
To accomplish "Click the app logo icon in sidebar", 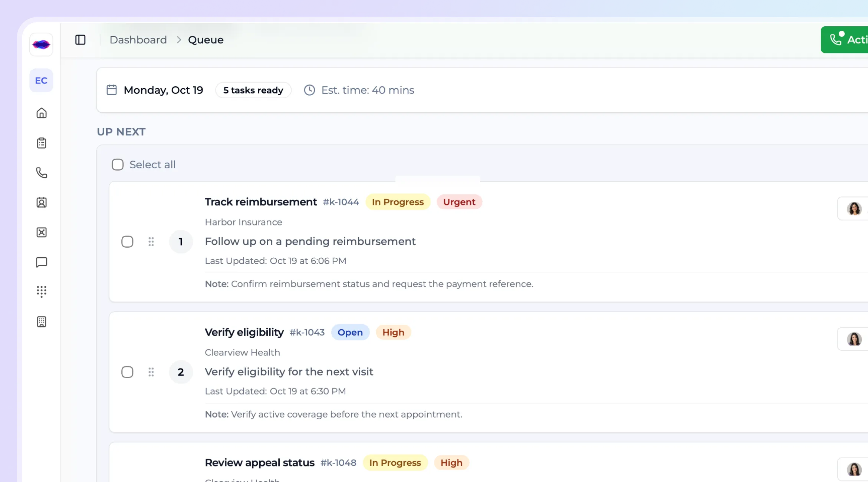I will point(41,44).
